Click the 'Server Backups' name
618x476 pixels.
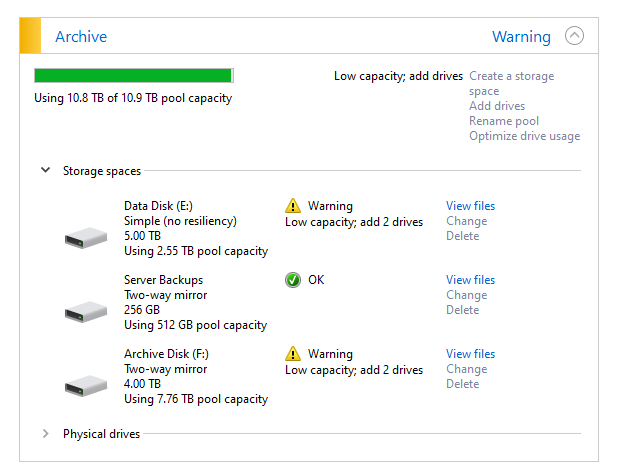tap(164, 280)
